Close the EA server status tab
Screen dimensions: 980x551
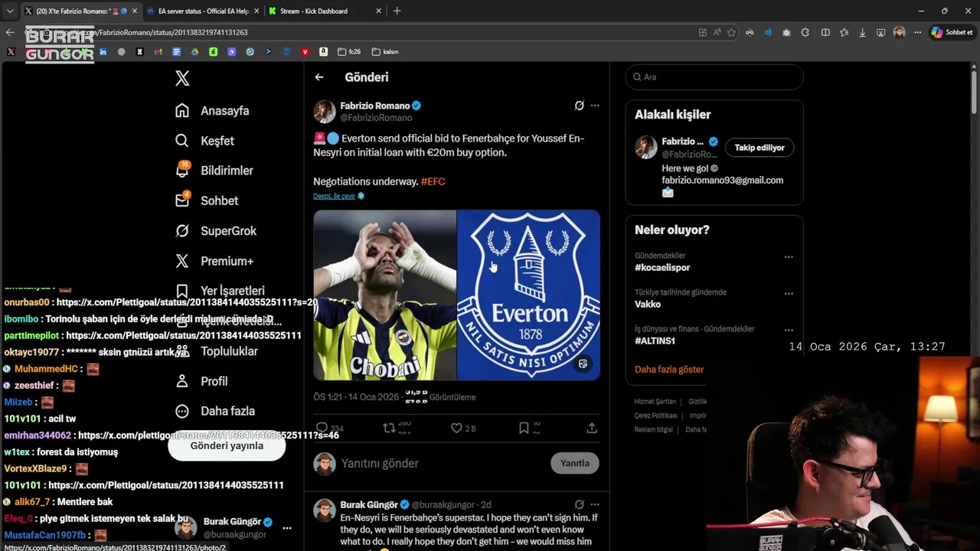coord(256,11)
